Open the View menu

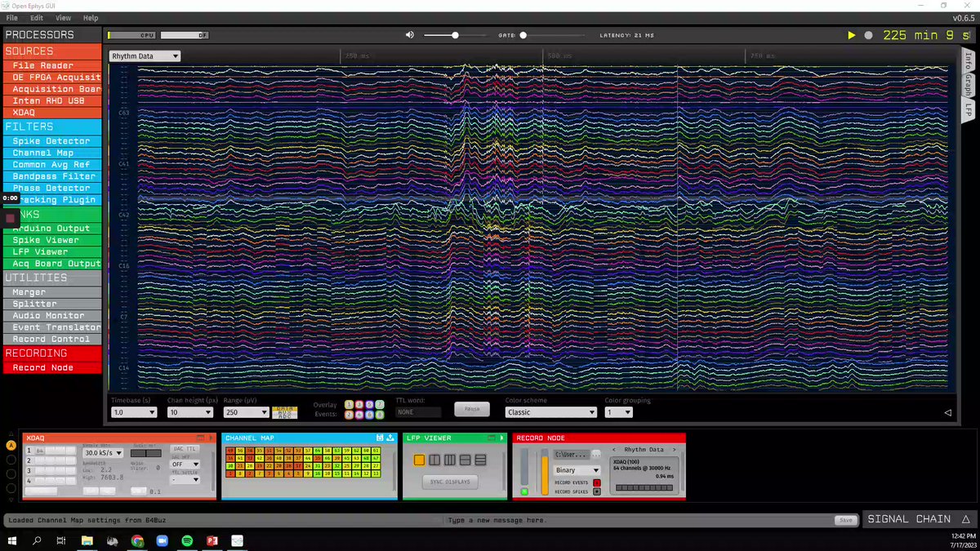(x=63, y=17)
